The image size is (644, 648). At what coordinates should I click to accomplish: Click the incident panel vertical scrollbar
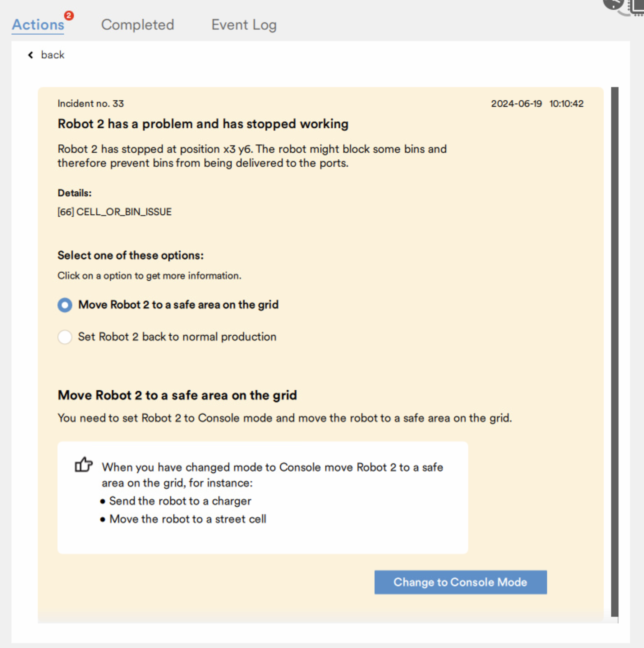click(614, 352)
